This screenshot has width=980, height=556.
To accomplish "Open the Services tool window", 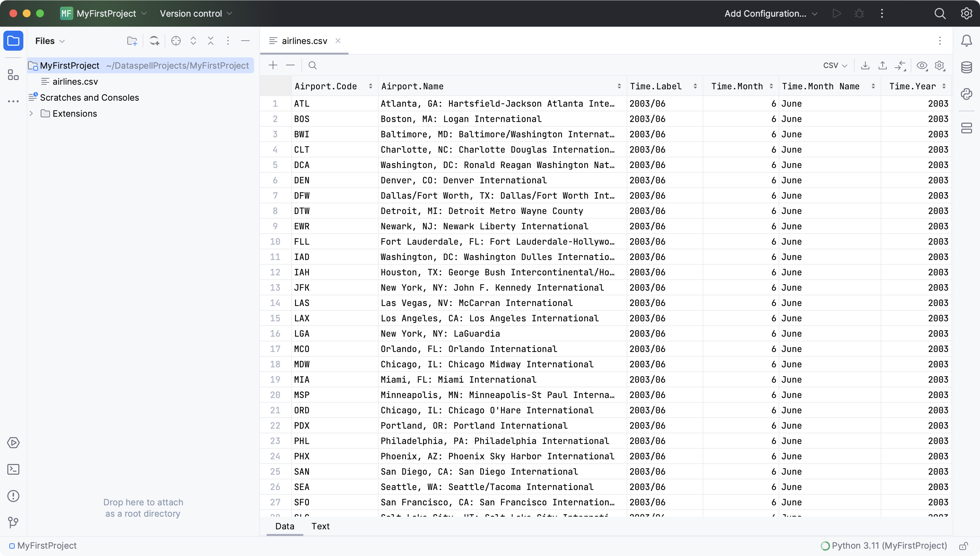I will (x=13, y=443).
